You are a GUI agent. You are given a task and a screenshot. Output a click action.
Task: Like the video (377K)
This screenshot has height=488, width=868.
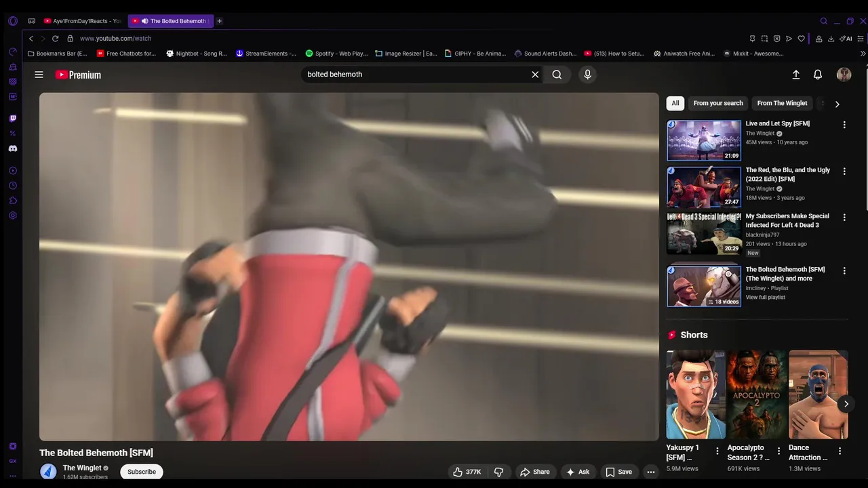pos(467,472)
